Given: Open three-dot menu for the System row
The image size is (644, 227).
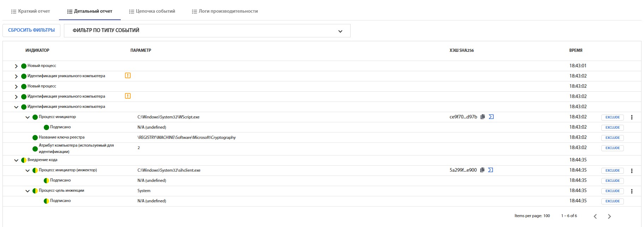Looking at the screenshot, I should click(x=632, y=191).
